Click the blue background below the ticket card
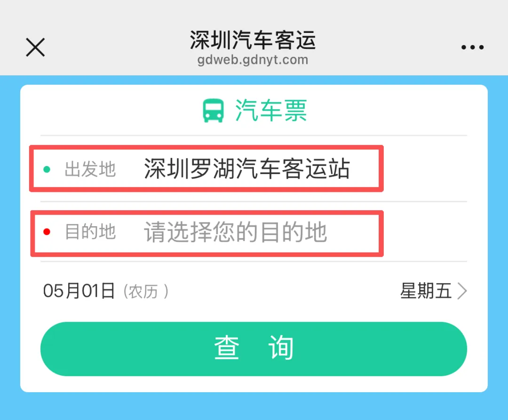 click(x=254, y=406)
